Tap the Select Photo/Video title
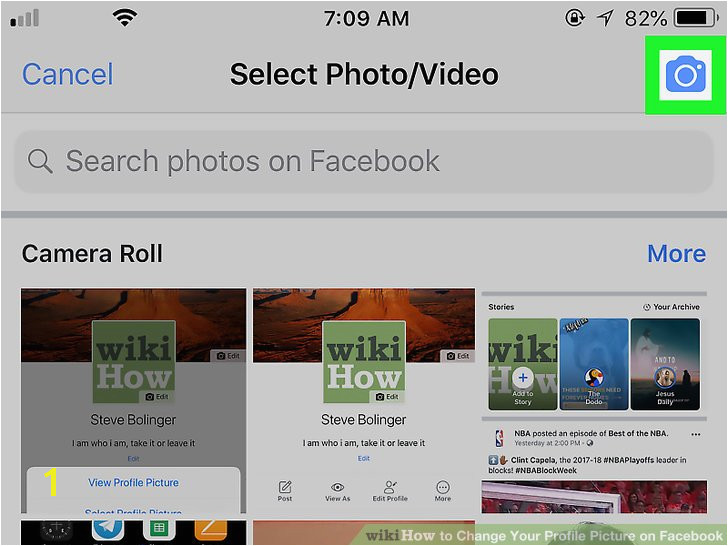 tap(364, 74)
